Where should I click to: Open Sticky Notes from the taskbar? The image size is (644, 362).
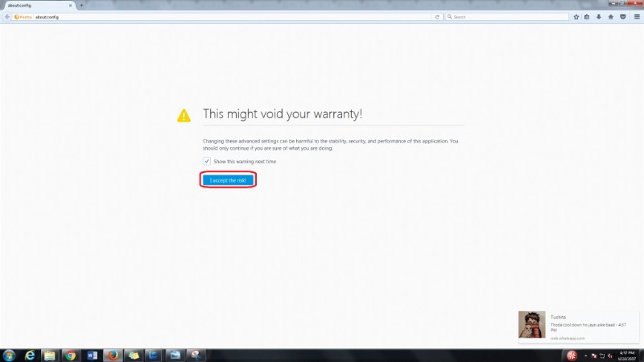click(134, 355)
